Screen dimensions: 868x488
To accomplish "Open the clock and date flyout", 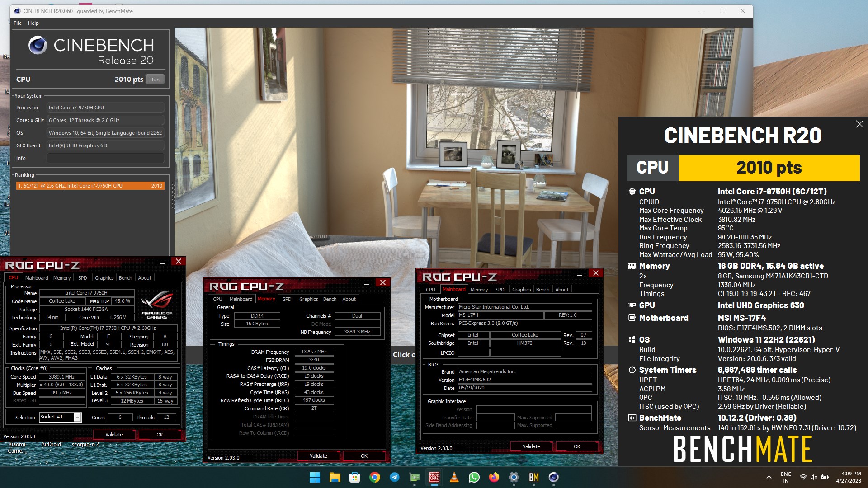I will click(x=849, y=477).
